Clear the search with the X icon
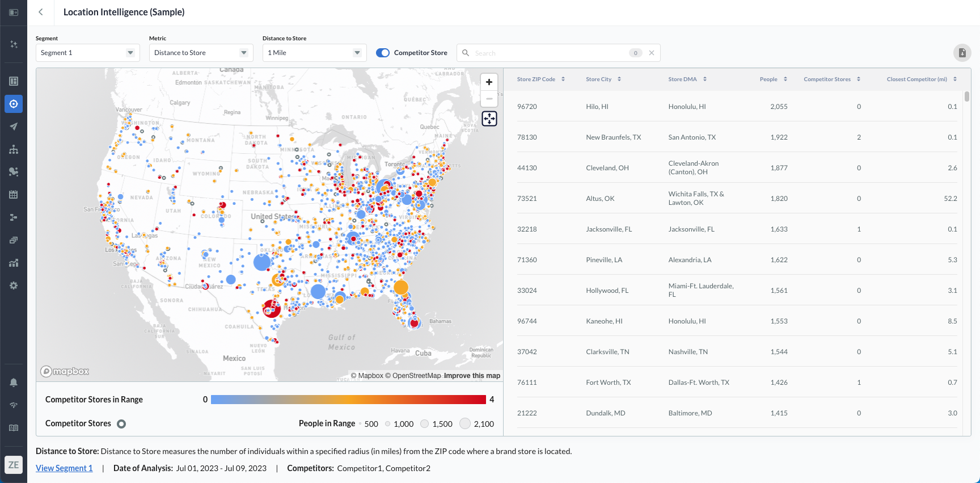The width and height of the screenshot is (980, 483). [652, 53]
